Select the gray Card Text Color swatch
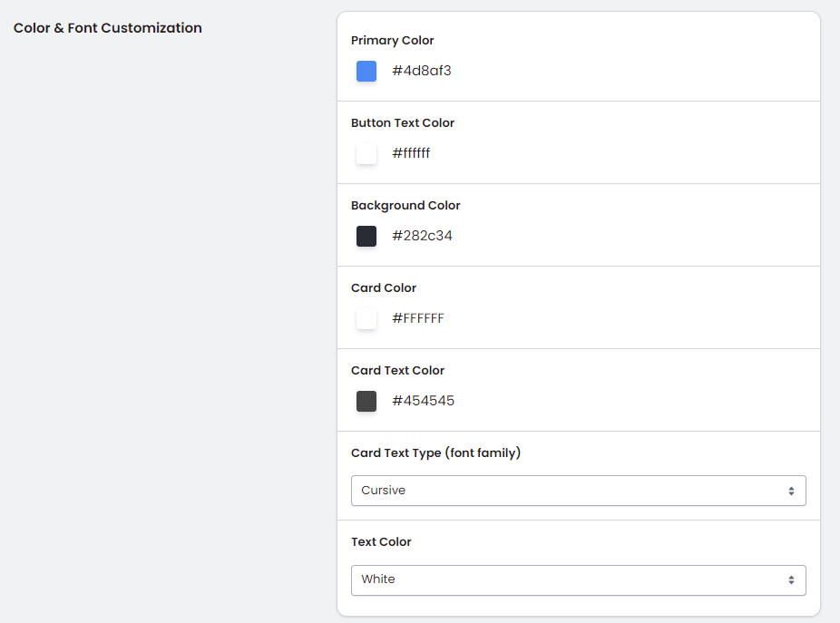This screenshot has width=840, height=623. click(x=366, y=402)
